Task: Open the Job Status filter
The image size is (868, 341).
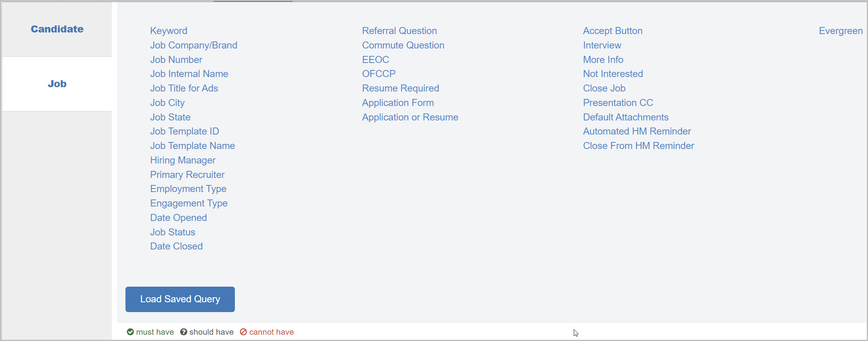Action: pyautogui.click(x=173, y=232)
